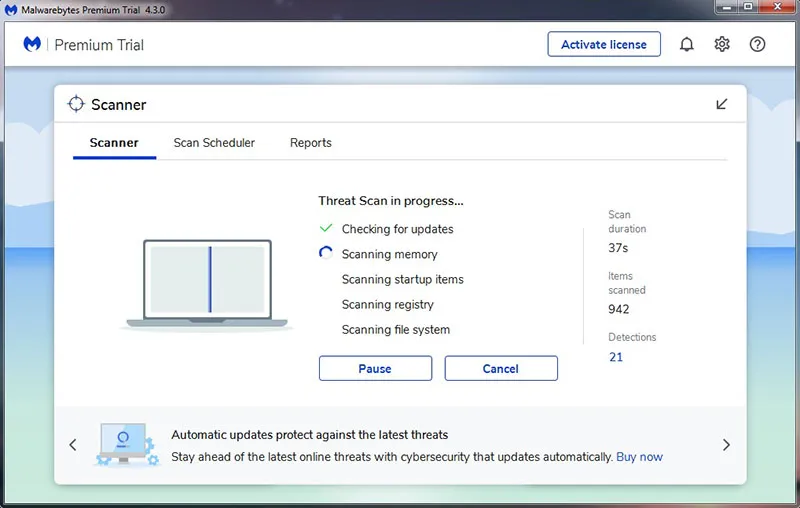Screen dimensions: 800x508
Task: Cancel the threat scan
Action: coord(501,368)
